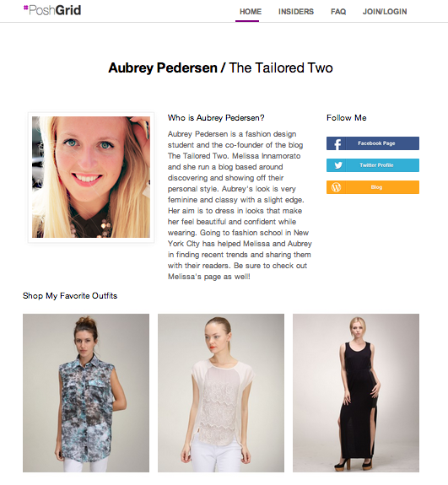
Task: Click the Shop My Favorite Outfits heading
Action: point(70,296)
